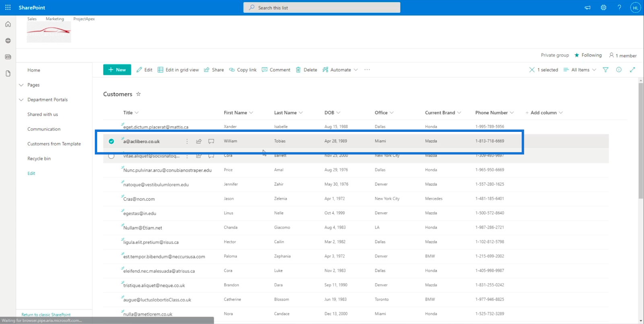
Task: Open the settings gear icon
Action: [603, 8]
